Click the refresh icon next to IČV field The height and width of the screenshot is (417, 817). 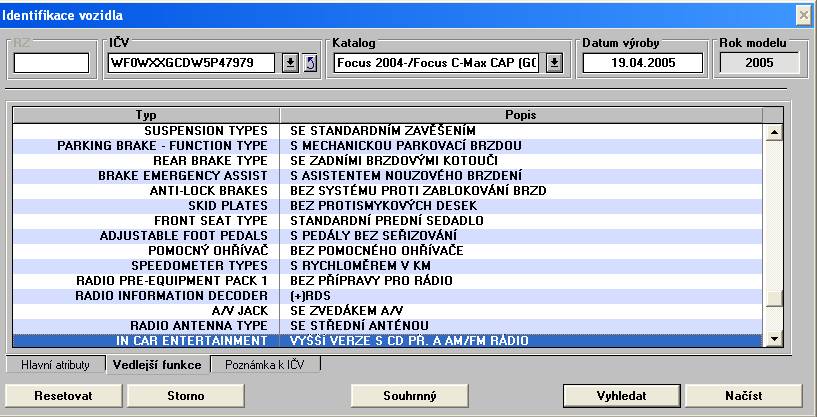pyautogui.click(x=309, y=64)
